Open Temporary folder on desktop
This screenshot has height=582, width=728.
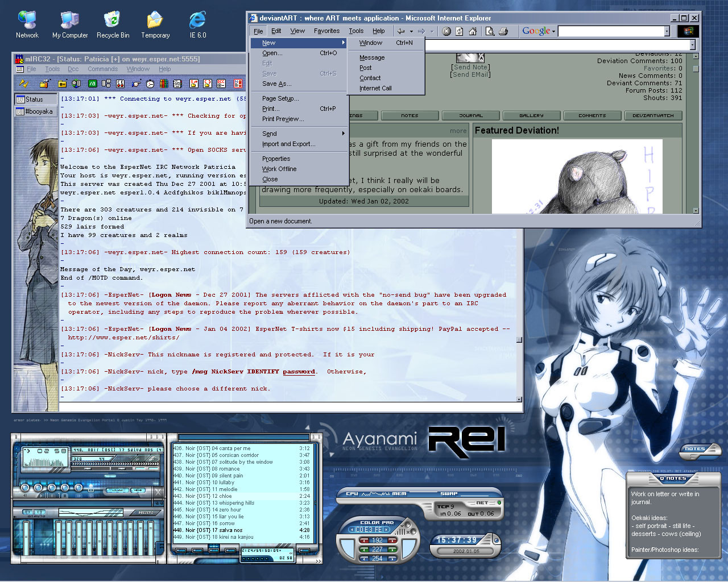click(155, 24)
